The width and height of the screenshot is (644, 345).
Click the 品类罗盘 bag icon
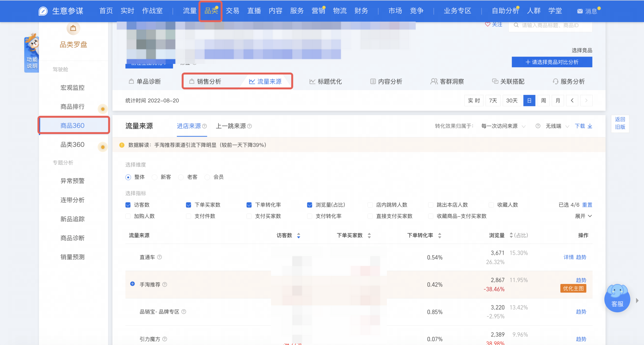pyautogui.click(x=73, y=28)
